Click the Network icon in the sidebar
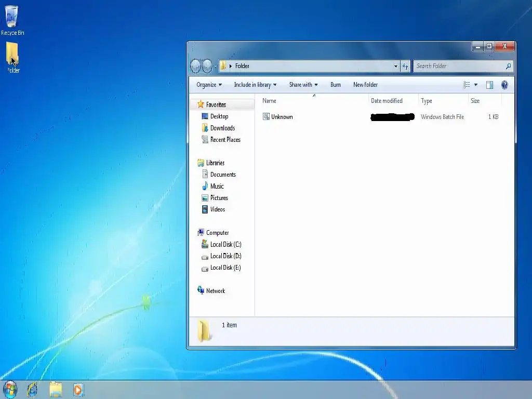The width and height of the screenshot is (532, 399). point(201,290)
